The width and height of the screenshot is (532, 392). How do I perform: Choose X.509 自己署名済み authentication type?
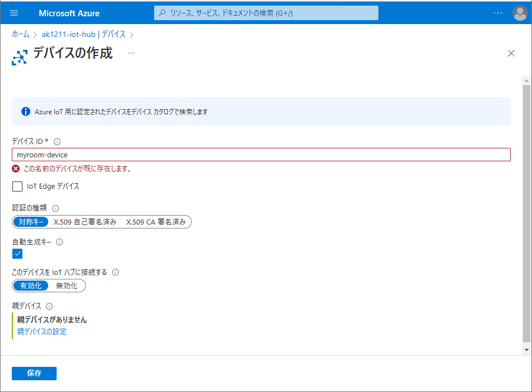(x=85, y=222)
